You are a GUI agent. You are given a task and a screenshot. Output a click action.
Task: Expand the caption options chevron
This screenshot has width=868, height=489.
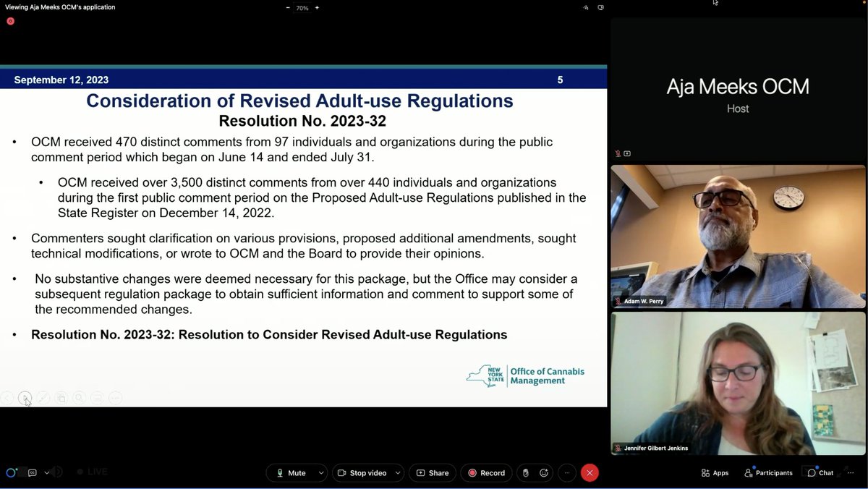tap(47, 472)
